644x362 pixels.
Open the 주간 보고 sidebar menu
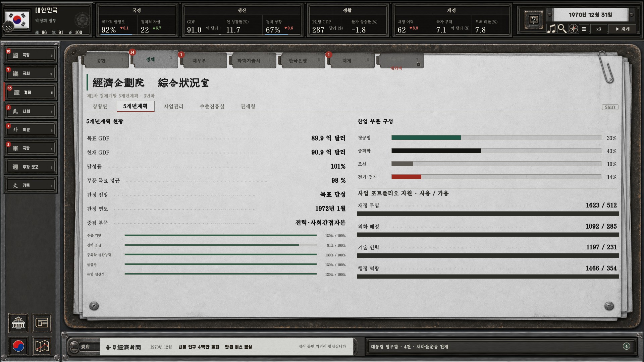coord(31,167)
